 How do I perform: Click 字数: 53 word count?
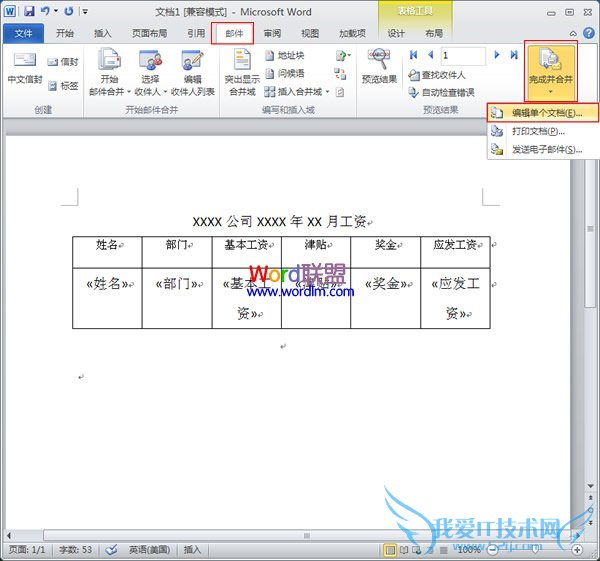click(x=75, y=550)
